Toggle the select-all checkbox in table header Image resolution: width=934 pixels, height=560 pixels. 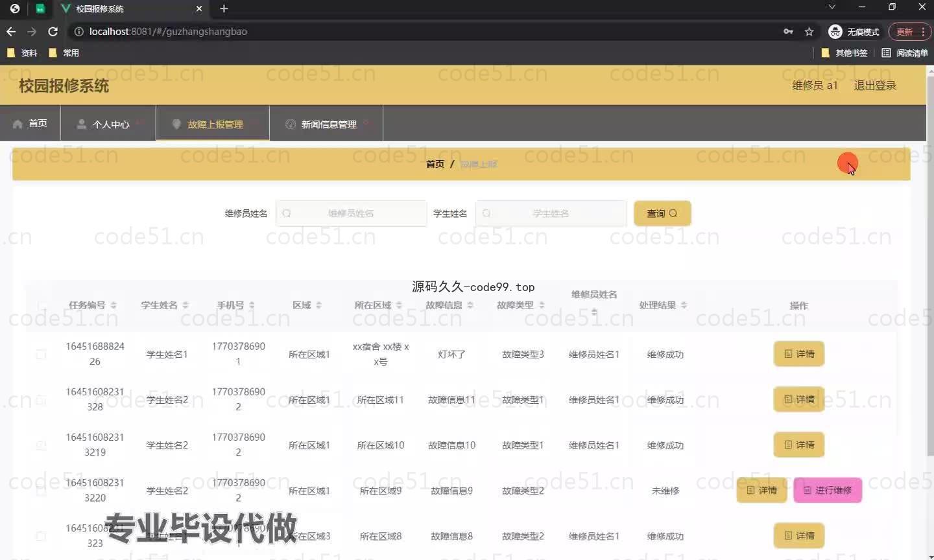(42, 305)
